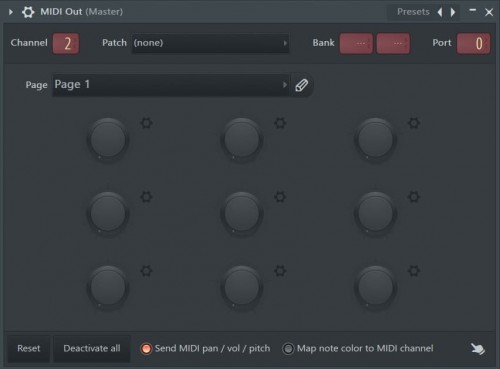Click bottom-middle controller knob

(x=242, y=287)
